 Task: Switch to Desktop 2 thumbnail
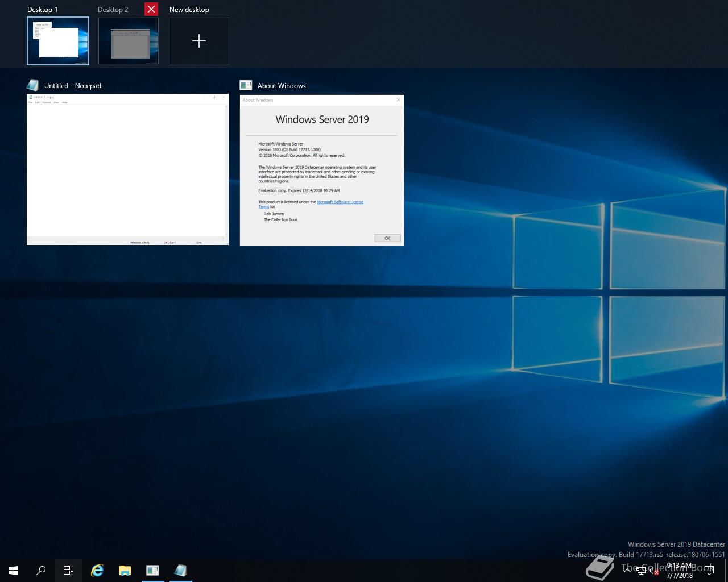coord(129,41)
